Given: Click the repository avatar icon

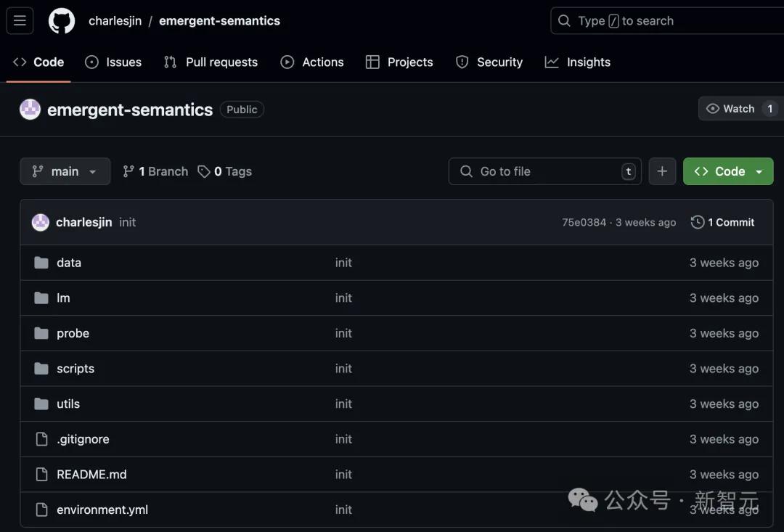Looking at the screenshot, I should [30, 110].
